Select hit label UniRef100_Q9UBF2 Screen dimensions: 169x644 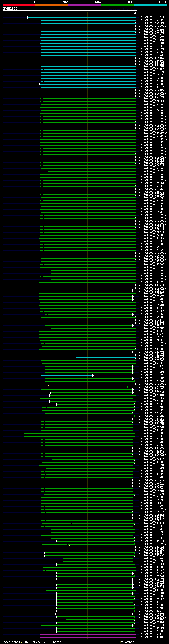(152, 145)
